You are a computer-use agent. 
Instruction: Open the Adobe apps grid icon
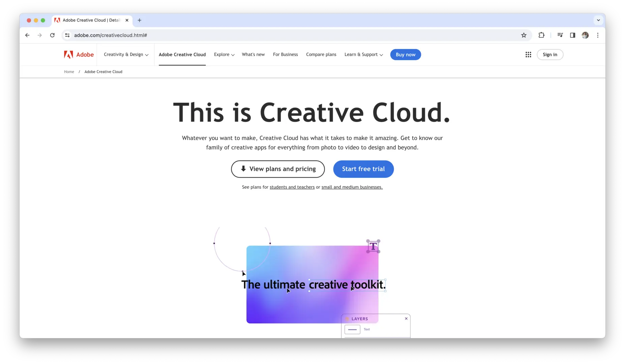point(528,54)
